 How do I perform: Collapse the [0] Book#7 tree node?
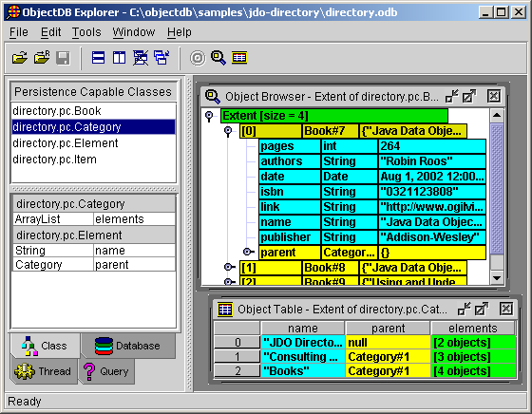click(x=228, y=131)
